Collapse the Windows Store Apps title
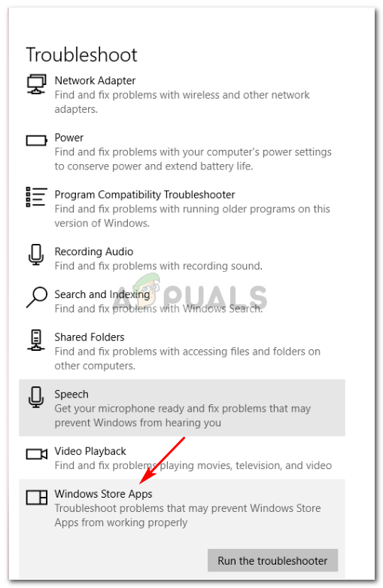Image resolution: width=383 pixels, height=588 pixels. coord(103,494)
